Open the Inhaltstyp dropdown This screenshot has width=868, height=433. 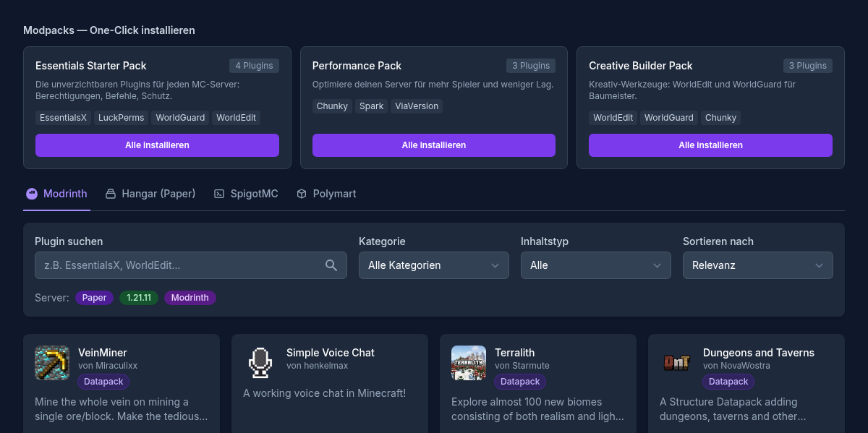coord(596,265)
